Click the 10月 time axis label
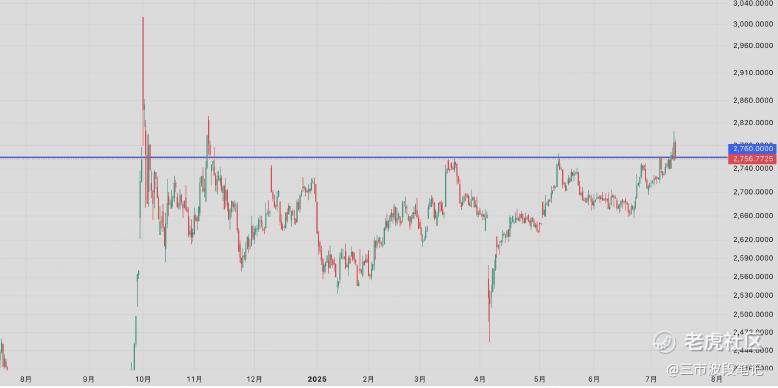Image resolution: width=778 pixels, height=388 pixels. point(143,379)
